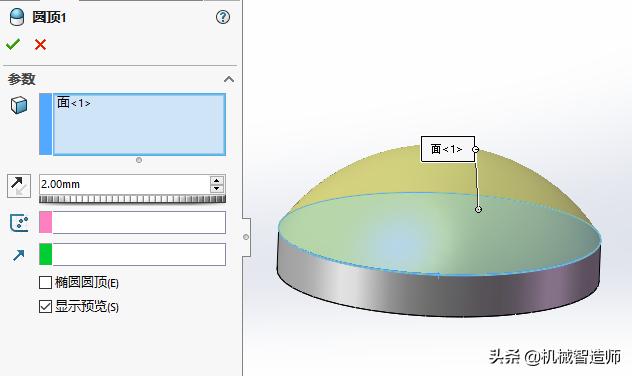Select 面<1> in the face list box
This screenshot has height=376, width=632.
pos(74,103)
